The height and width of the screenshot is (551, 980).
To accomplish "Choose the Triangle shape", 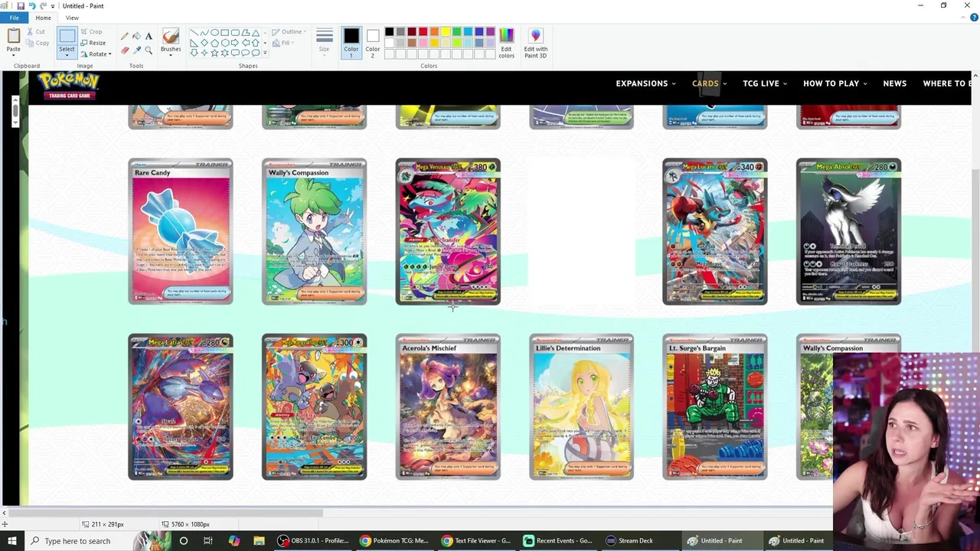I will click(256, 33).
